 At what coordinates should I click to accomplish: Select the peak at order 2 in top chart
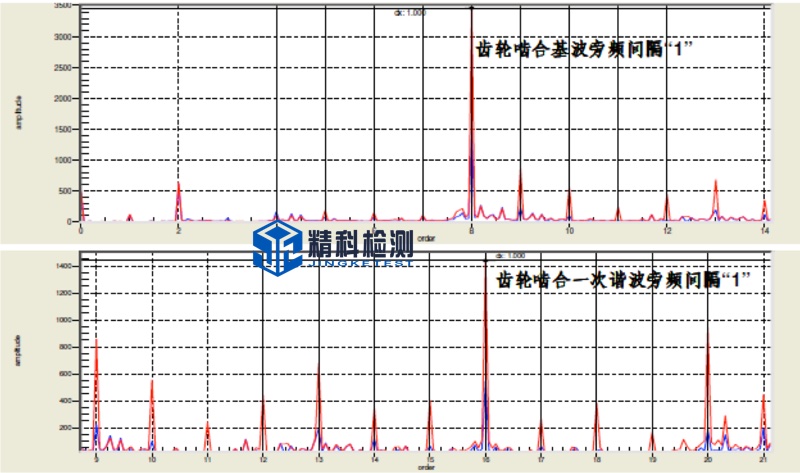[x=178, y=185]
